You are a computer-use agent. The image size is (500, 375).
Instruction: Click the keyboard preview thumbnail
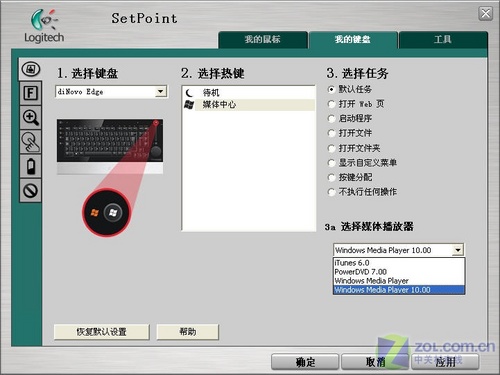click(x=110, y=146)
